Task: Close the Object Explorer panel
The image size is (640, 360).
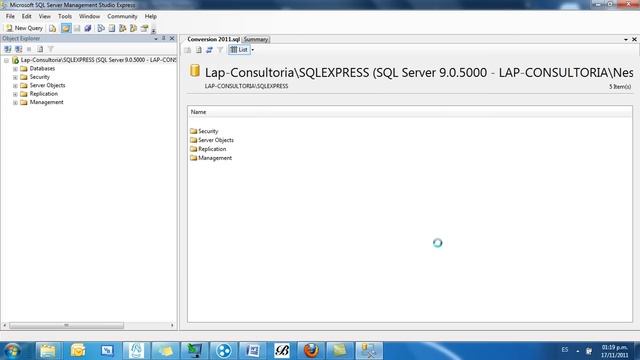Action: (x=172, y=38)
